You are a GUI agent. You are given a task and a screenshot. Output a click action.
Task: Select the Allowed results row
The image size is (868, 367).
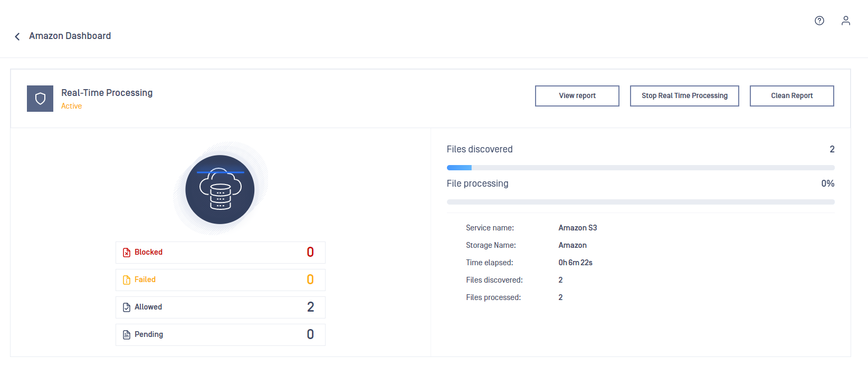(x=221, y=307)
